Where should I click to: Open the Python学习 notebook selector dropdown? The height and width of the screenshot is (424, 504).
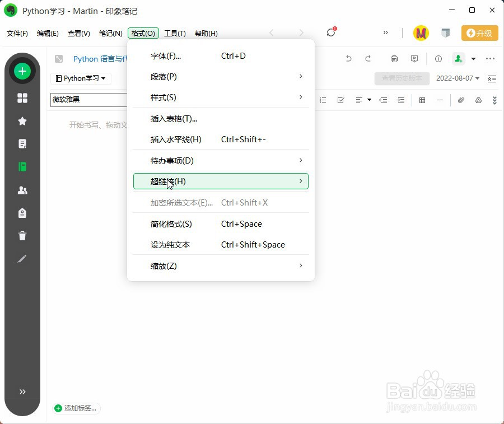(81, 78)
